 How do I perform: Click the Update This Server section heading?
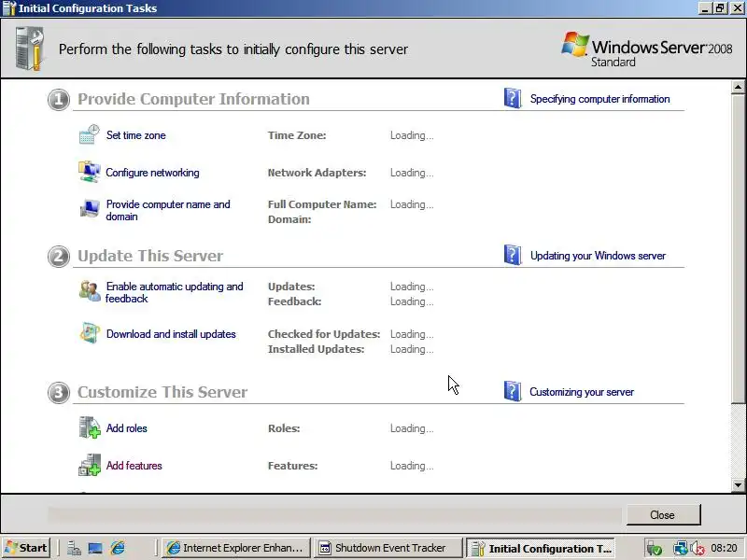click(150, 256)
